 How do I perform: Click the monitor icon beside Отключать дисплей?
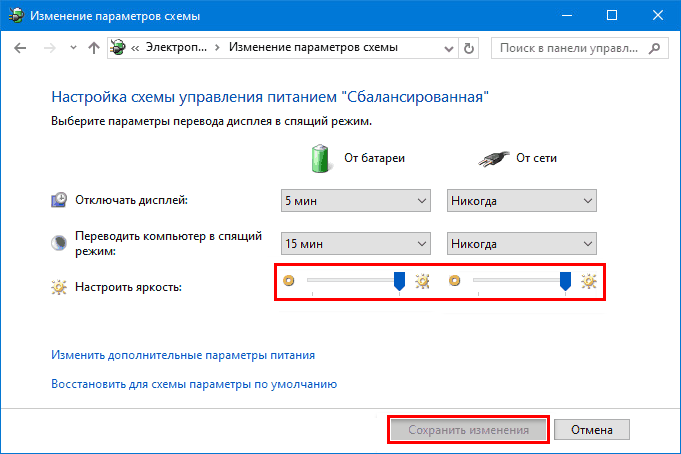(x=59, y=200)
